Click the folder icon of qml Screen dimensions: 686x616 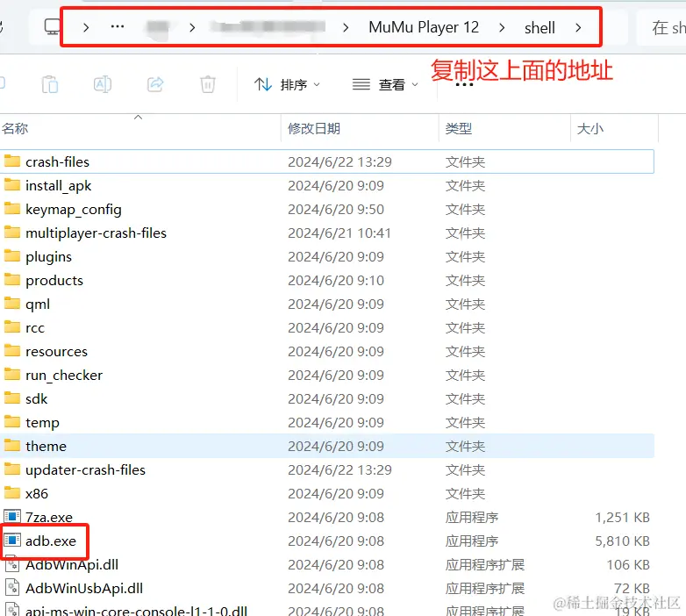tap(12, 303)
